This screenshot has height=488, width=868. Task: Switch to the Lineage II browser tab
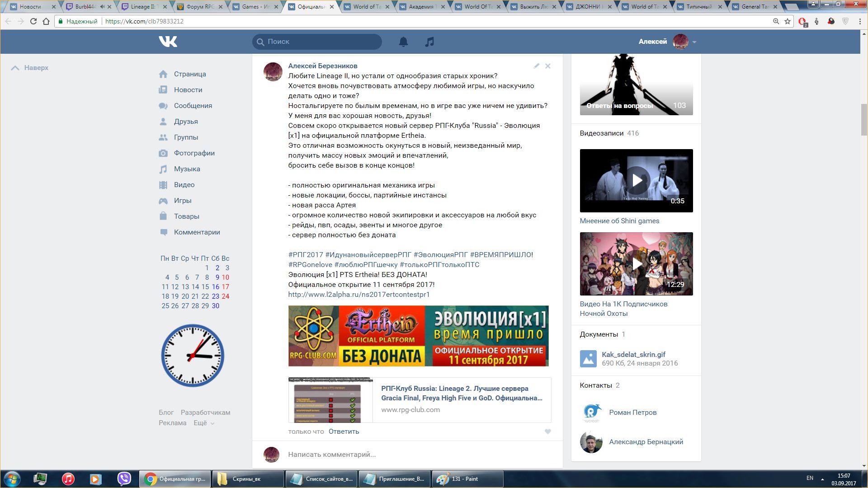point(143,7)
